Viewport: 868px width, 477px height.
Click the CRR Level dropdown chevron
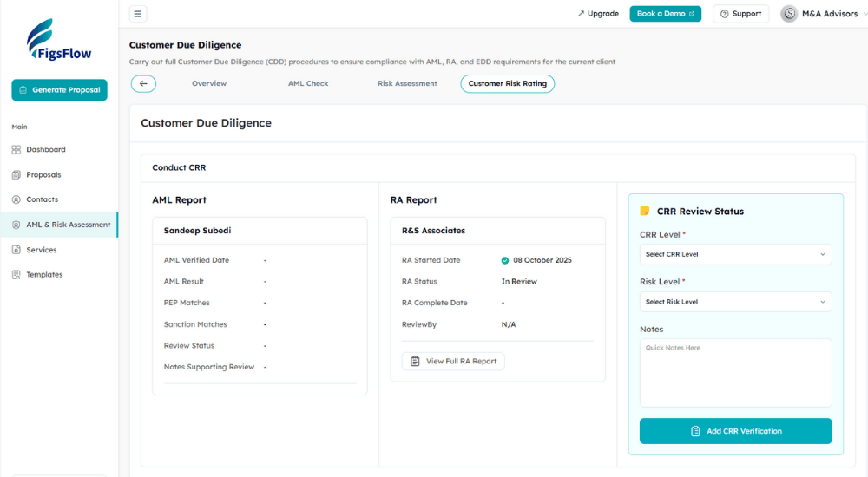pos(823,255)
